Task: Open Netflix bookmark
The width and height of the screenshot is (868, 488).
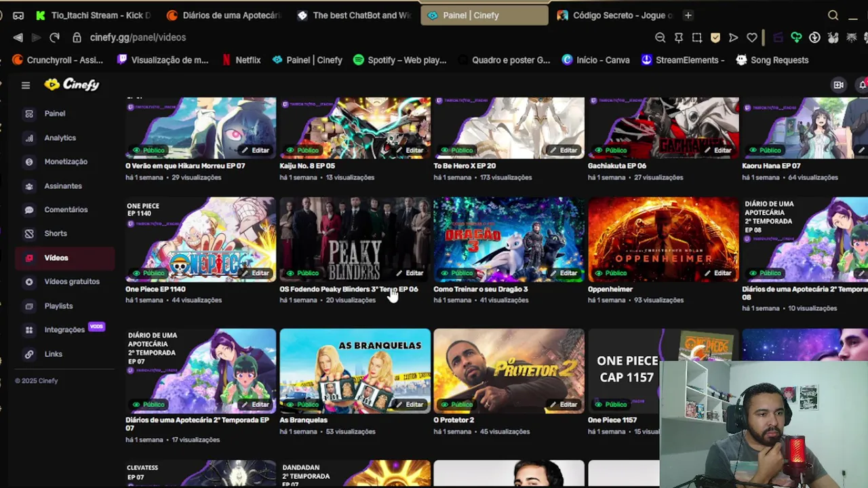Action: pyautogui.click(x=242, y=60)
